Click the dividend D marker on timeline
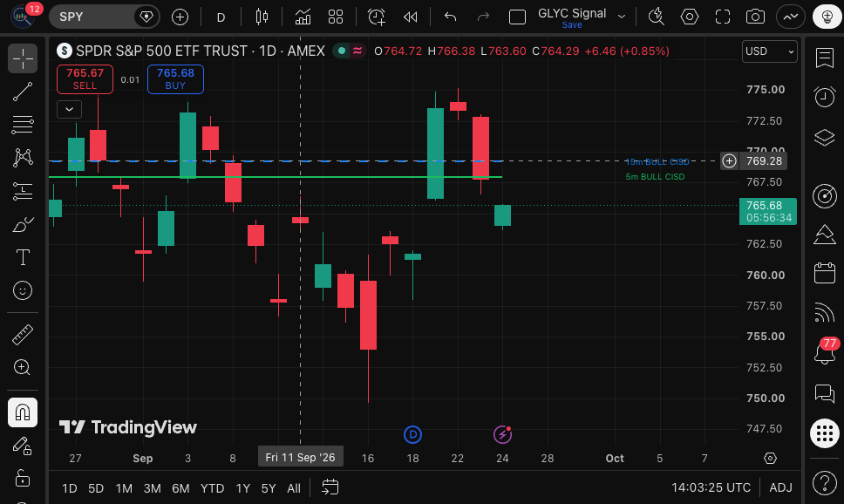The width and height of the screenshot is (844, 504). point(413,434)
